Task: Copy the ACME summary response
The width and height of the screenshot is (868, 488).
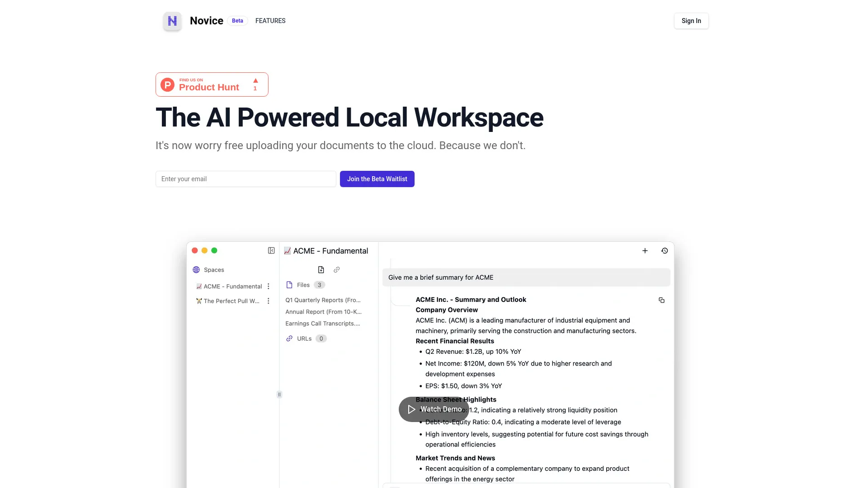Action: pyautogui.click(x=661, y=300)
